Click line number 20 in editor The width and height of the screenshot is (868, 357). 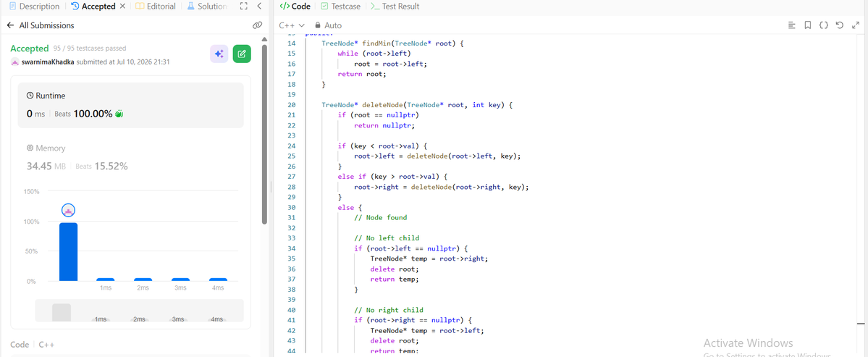click(x=292, y=104)
